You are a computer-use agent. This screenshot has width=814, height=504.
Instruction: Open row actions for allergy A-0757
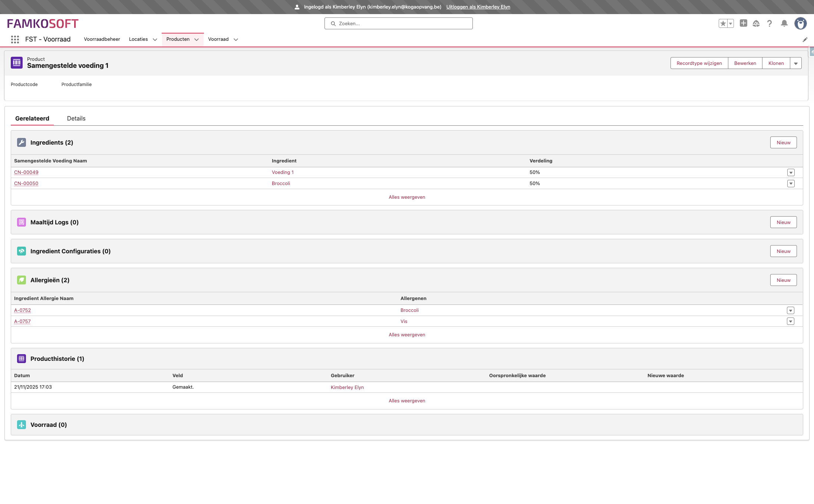(x=790, y=321)
